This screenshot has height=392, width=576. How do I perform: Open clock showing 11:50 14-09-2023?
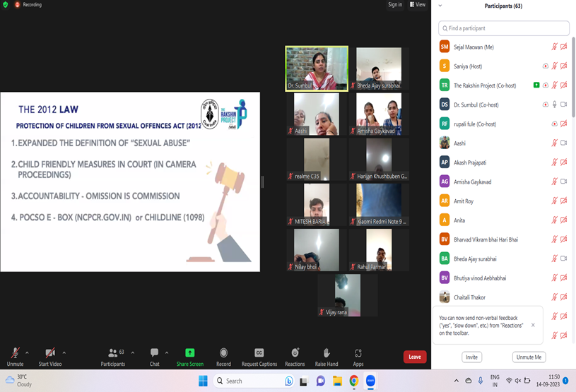548,381
